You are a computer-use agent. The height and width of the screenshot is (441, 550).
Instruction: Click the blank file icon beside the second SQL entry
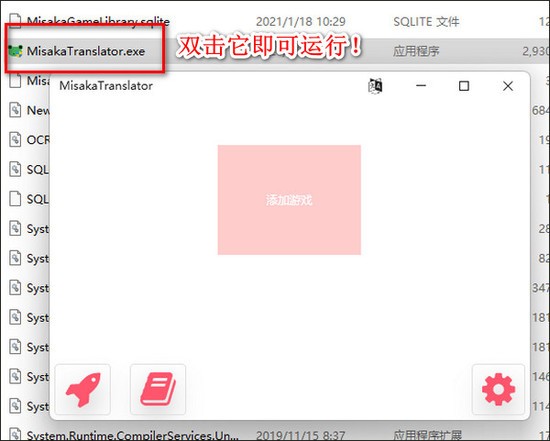tap(15, 199)
